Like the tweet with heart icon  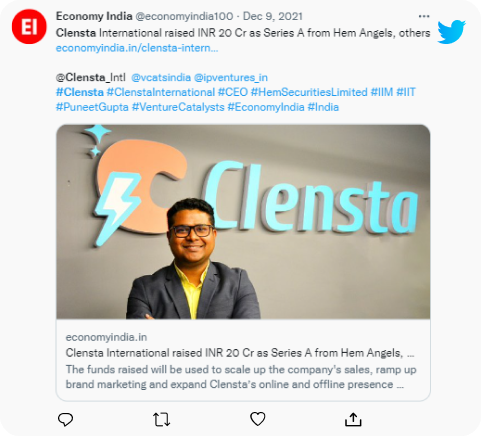258,419
